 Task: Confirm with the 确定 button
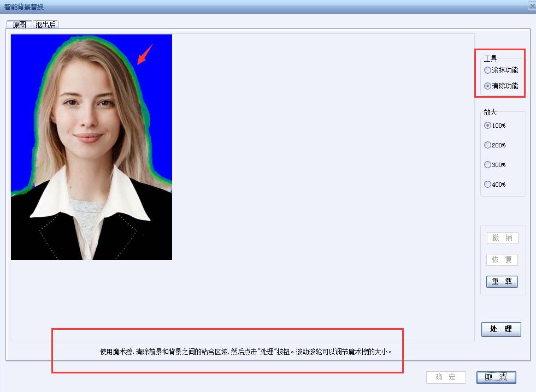[445, 377]
